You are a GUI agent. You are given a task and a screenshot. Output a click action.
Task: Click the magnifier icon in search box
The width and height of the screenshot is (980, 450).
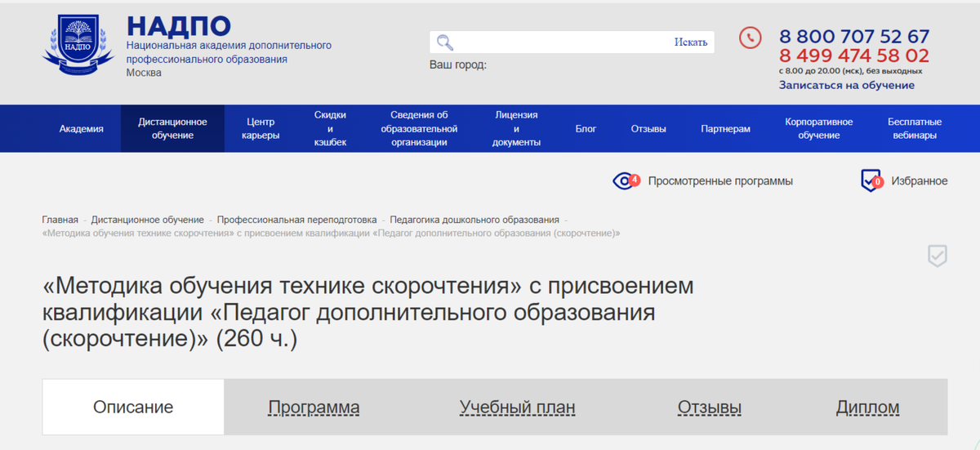click(x=444, y=42)
